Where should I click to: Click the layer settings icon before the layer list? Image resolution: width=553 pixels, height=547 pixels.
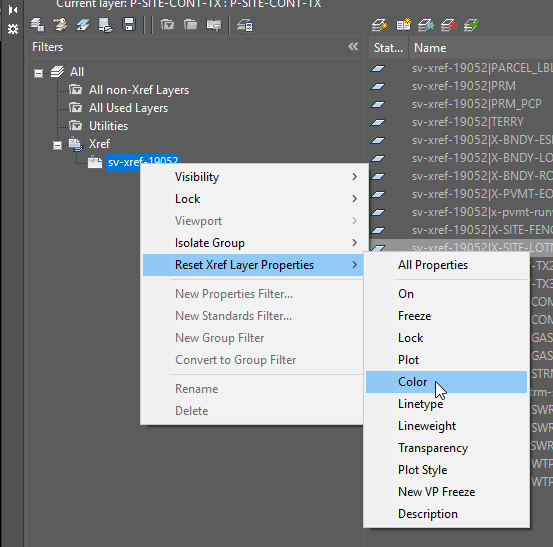[x=245, y=25]
